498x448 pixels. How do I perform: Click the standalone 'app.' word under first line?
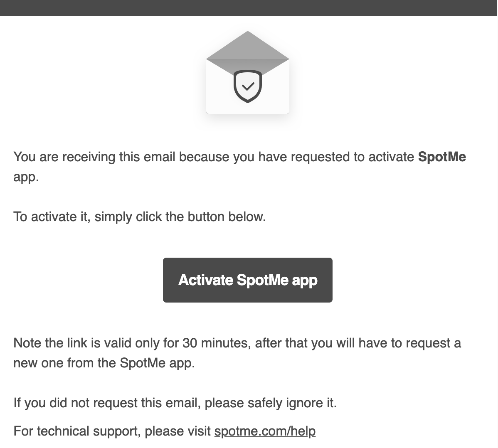pos(26,177)
